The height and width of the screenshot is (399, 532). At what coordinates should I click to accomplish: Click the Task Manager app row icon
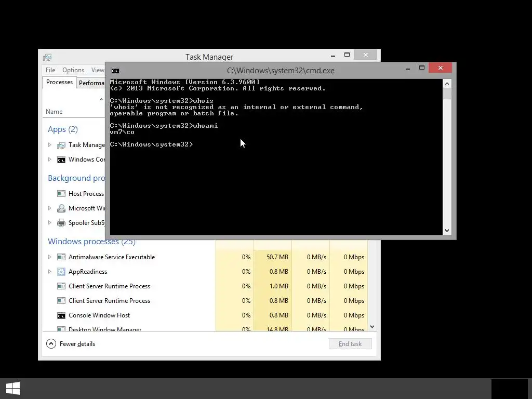[x=61, y=145]
